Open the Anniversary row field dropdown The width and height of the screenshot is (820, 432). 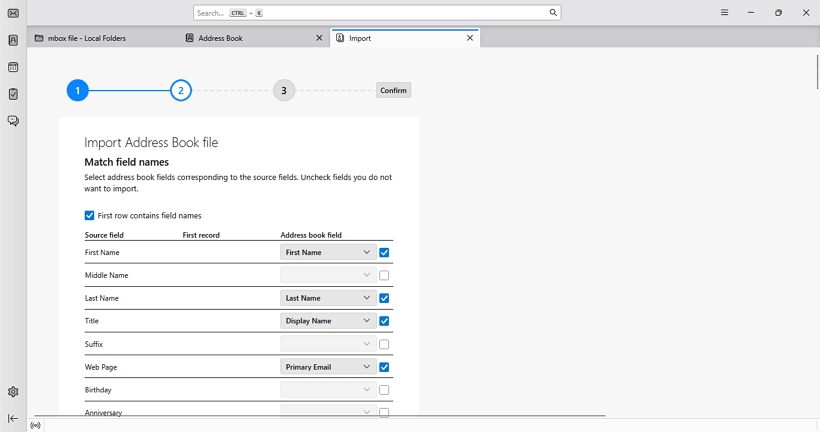coord(328,412)
